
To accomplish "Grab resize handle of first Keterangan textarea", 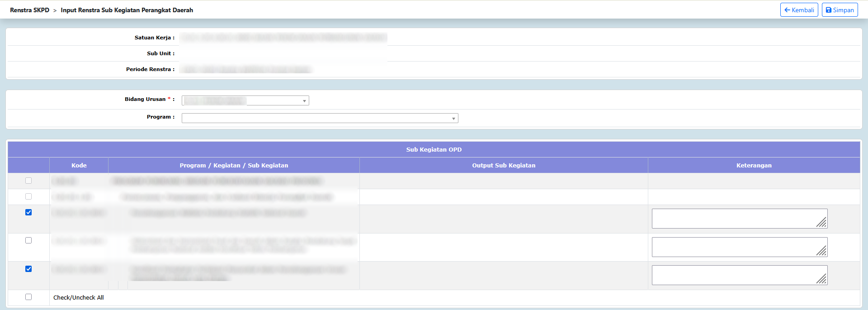I will [822, 223].
